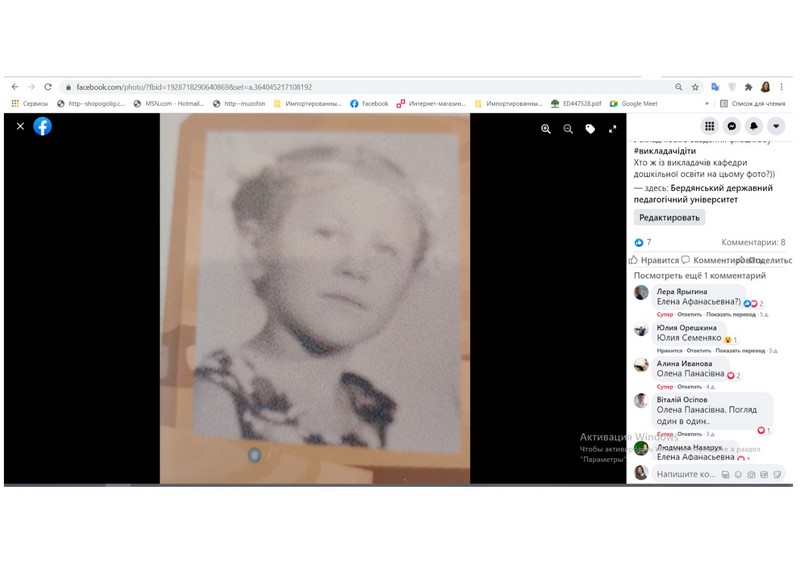Open MSN.com - Hotmail bookmark

coord(169,104)
